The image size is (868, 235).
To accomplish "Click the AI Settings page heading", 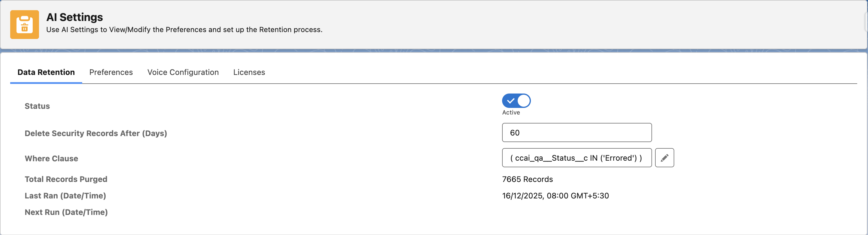I will (74, 17).
